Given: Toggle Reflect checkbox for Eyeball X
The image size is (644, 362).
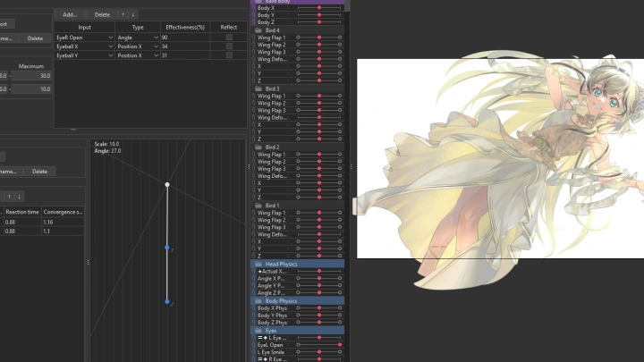Looking at the screenshot, I should (x=229, y=46).
